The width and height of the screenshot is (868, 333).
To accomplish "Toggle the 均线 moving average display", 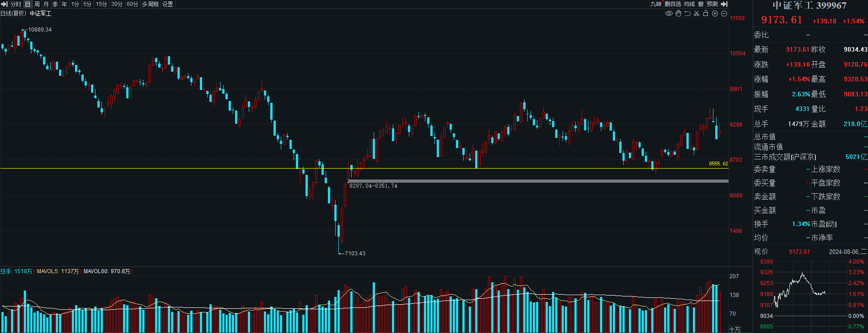I will click(x=689, y=4).
